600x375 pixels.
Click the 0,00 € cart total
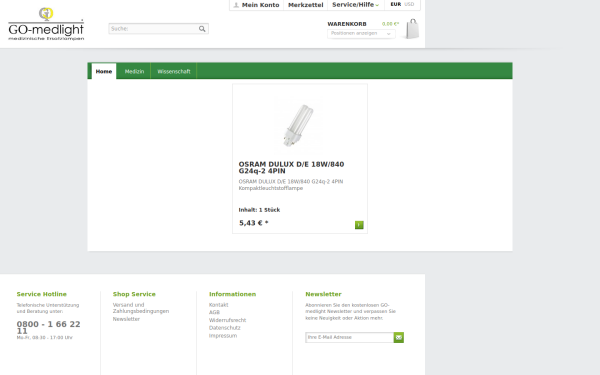point(390,24)
